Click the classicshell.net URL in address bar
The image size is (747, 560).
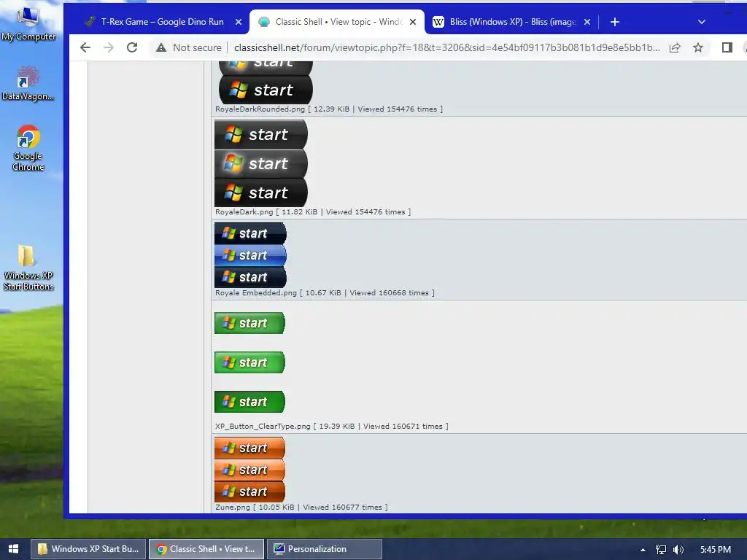pyautogui.click(x=447, y=47)
